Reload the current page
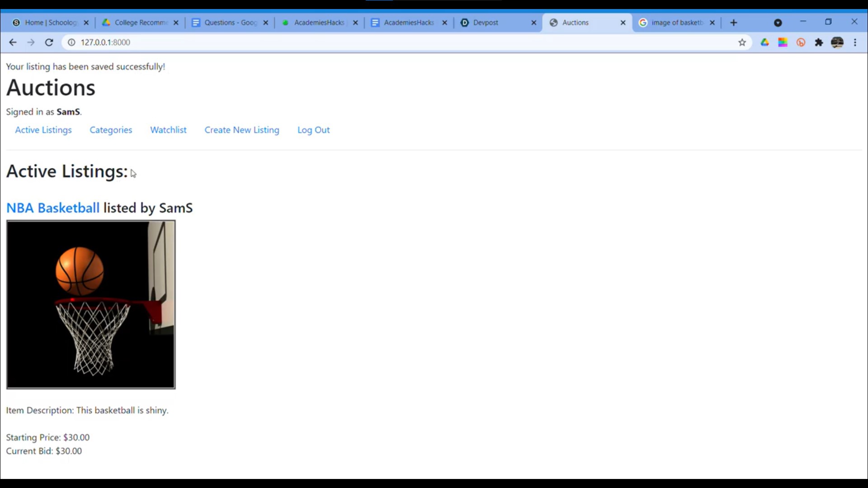 (49, 42)
